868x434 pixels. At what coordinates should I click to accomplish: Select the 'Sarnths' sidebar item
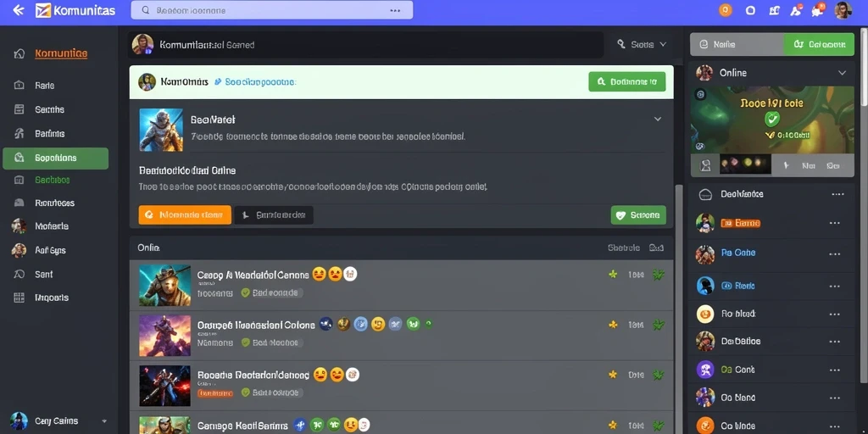(49, 109)
